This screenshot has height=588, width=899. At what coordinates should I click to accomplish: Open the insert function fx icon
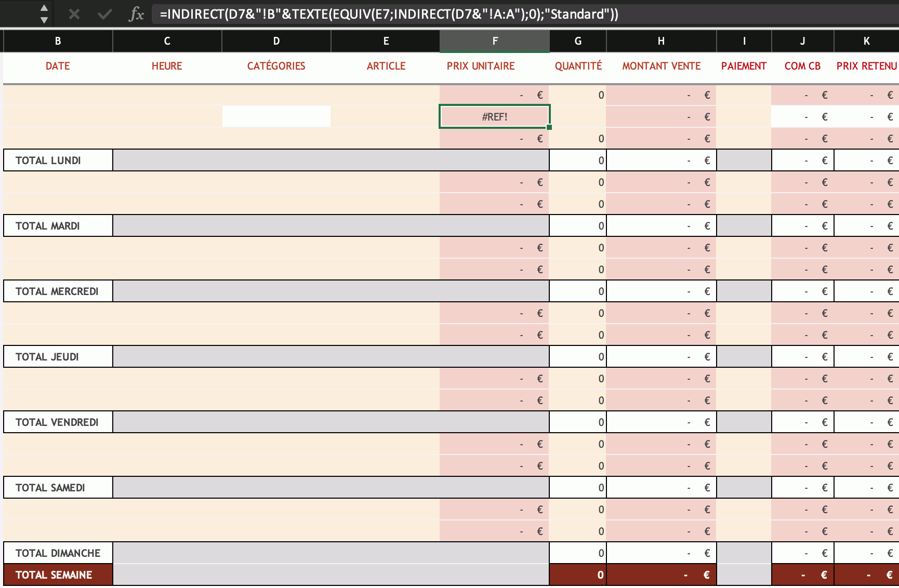tap(136, 14)
